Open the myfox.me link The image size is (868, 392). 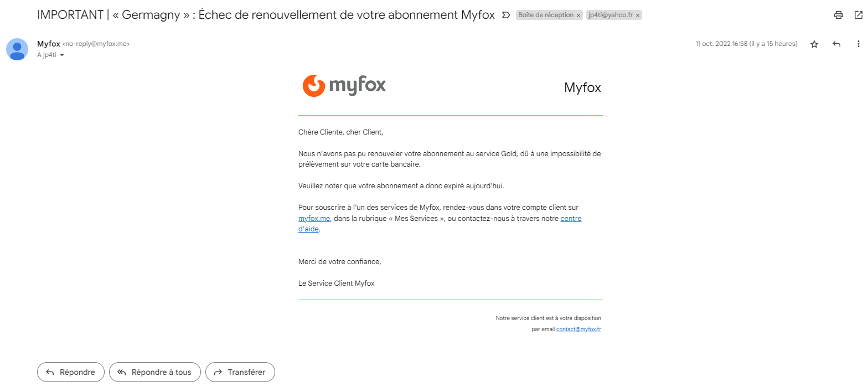(x=314, y=219)
